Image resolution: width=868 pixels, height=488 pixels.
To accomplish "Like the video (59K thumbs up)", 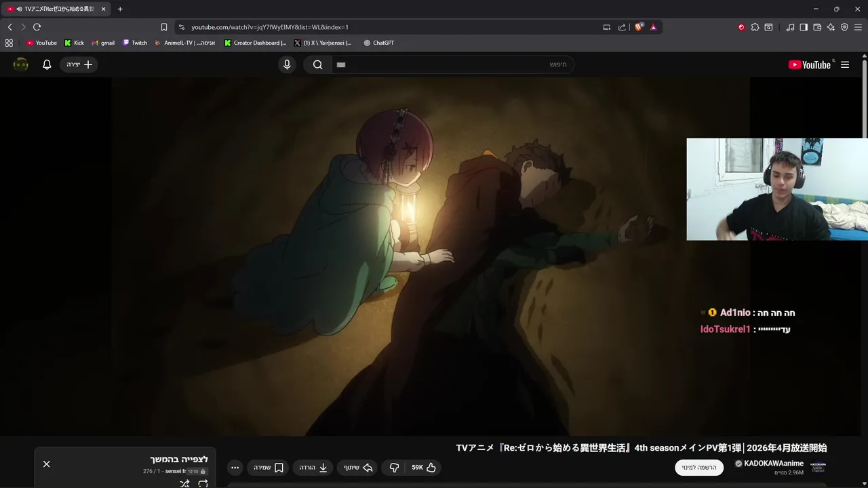I will coord(424,468).
